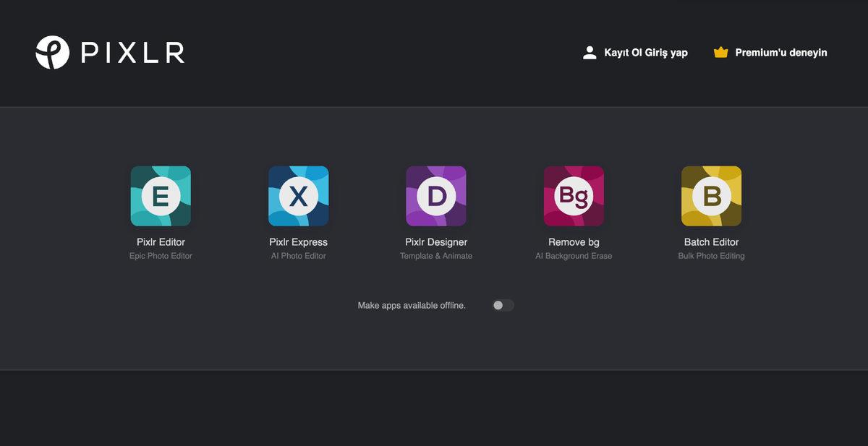The width and height of the screenshot is (868, 446).
Task: Click the gold crown premium icon
Action: 720,53
